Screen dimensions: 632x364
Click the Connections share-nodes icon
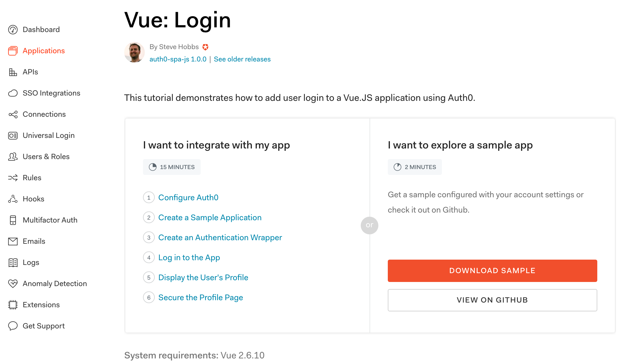pos(13,114)
